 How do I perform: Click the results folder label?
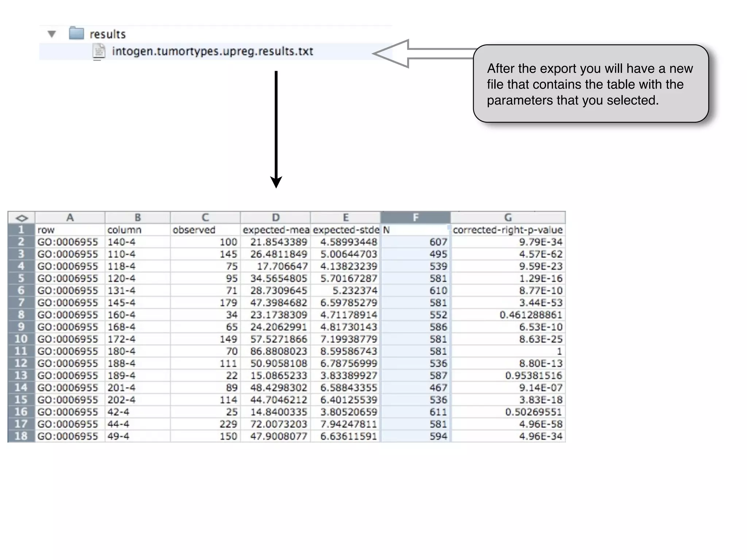[x=108, y=34]
